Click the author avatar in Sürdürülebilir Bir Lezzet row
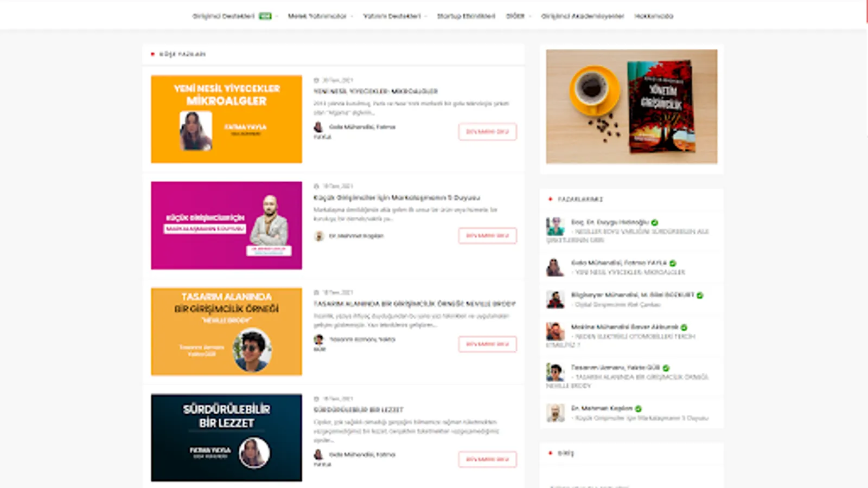This screenshot has width=868, height=488. click(x=318, y=454)
